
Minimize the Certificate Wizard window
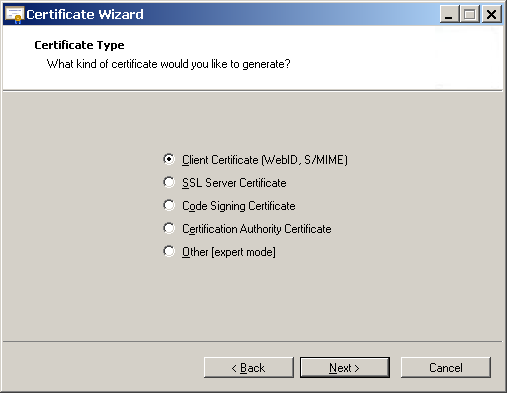pos(449,14)
